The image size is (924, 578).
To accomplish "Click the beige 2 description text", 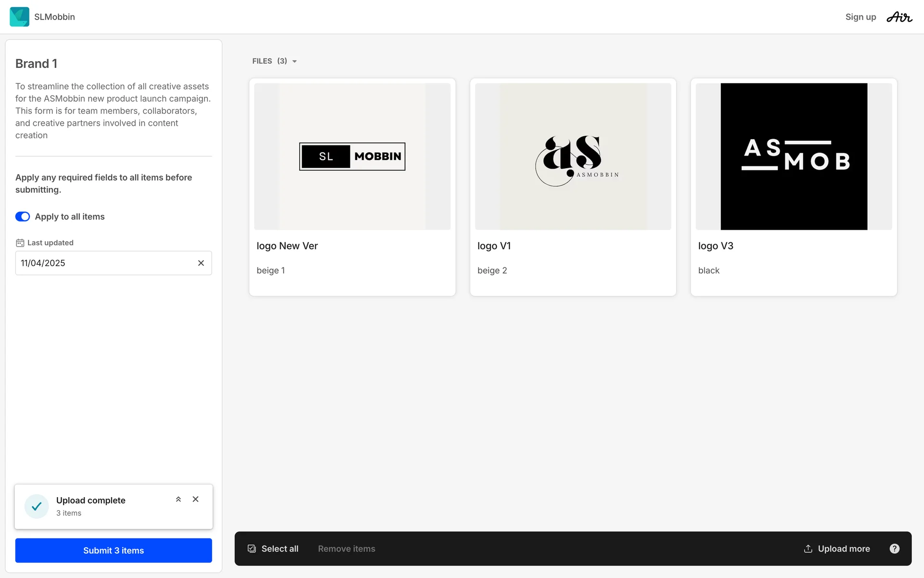I will tap(492, 271).
